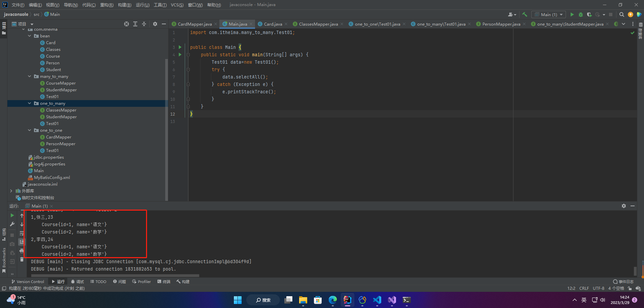This screenshot has width=644, height=308.
Task: Toggle the 结构 structure tool window side tab
Action: click(x=4, y=235)
